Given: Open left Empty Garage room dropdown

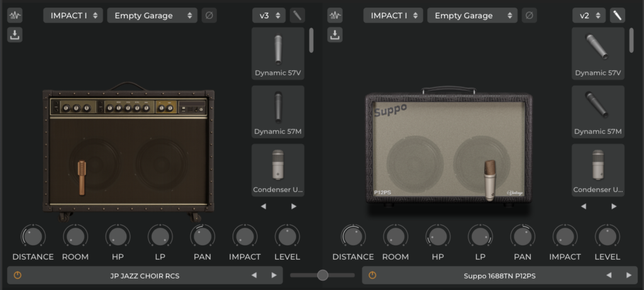Looking at the screenshot, I should [x=152, y=16].
